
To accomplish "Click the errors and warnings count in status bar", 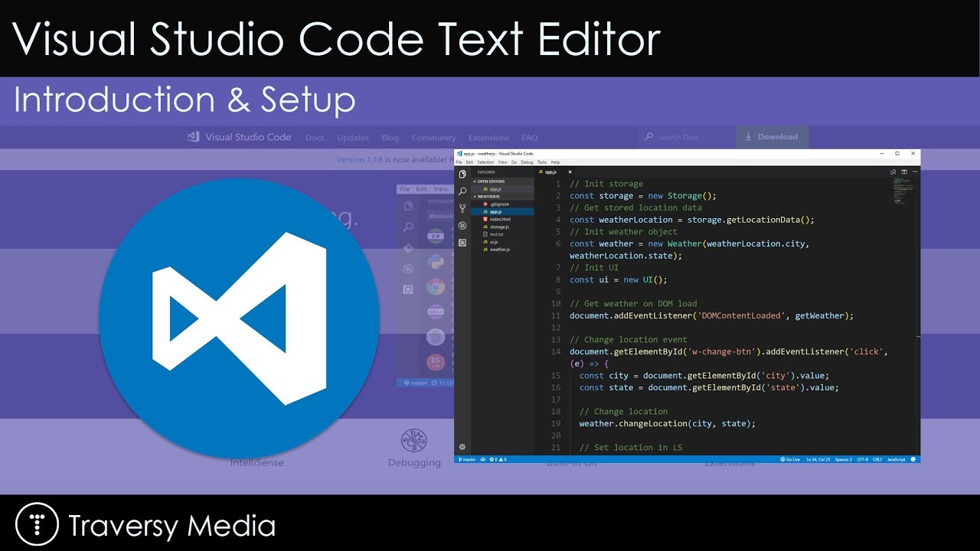I will 498,459.
